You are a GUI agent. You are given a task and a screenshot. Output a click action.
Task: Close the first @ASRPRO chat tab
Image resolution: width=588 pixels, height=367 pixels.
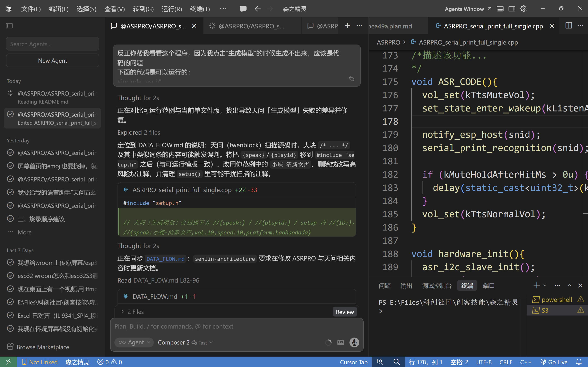click(194, 26)
